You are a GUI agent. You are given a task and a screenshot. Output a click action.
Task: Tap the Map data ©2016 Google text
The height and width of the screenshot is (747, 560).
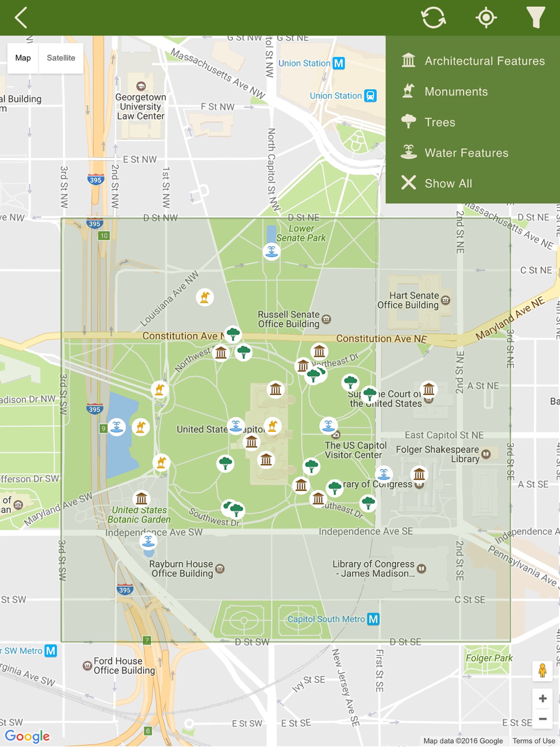(463, 741)
